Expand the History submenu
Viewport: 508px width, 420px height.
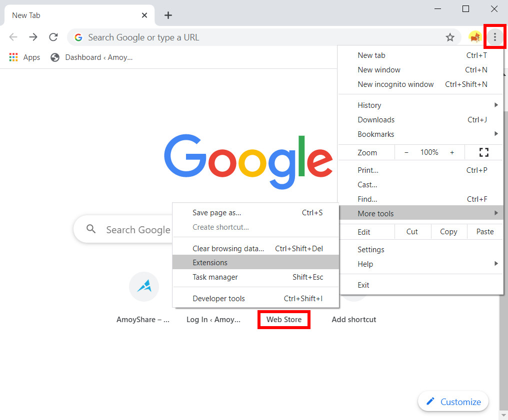[x=421, y=105]
